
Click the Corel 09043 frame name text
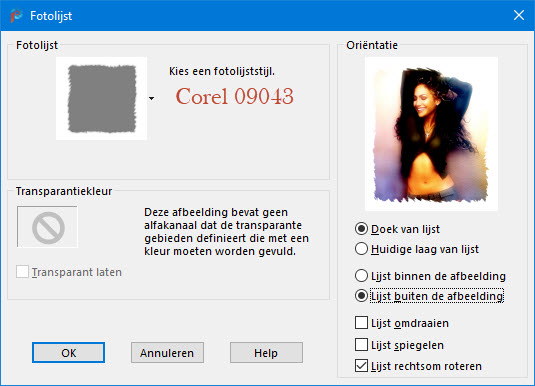pos(234,96)
